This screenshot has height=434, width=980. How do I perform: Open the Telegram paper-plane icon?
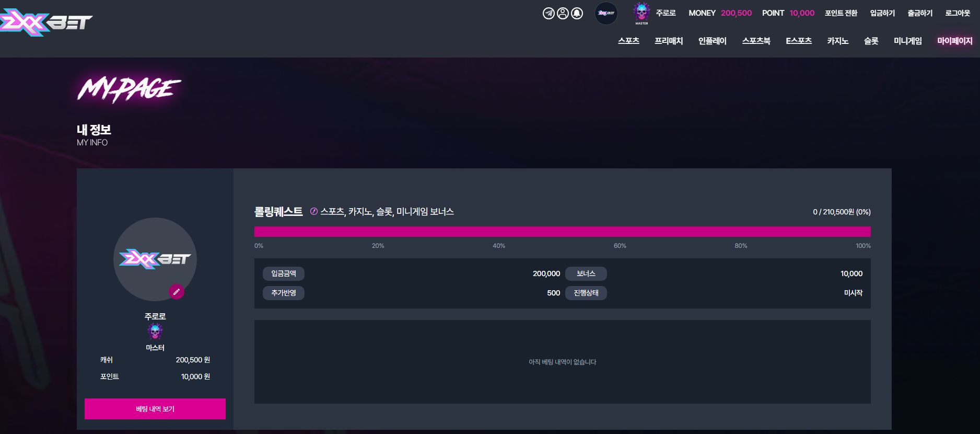[x=549, y=13]
